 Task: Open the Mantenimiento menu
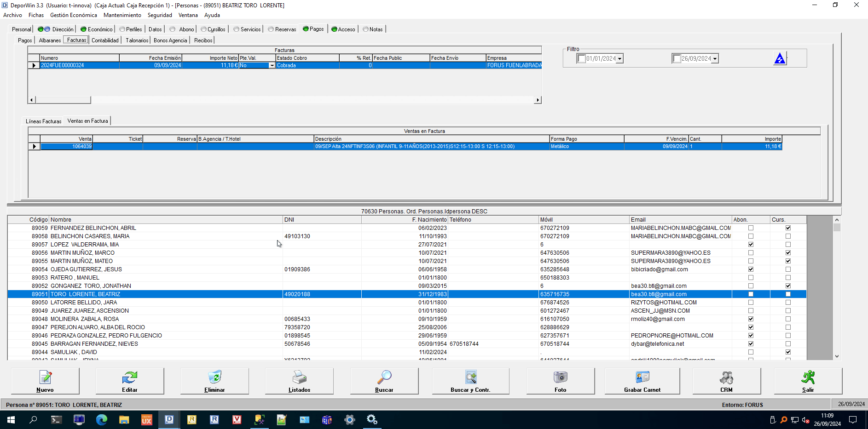pyautogui.click(x=122, y=15)
